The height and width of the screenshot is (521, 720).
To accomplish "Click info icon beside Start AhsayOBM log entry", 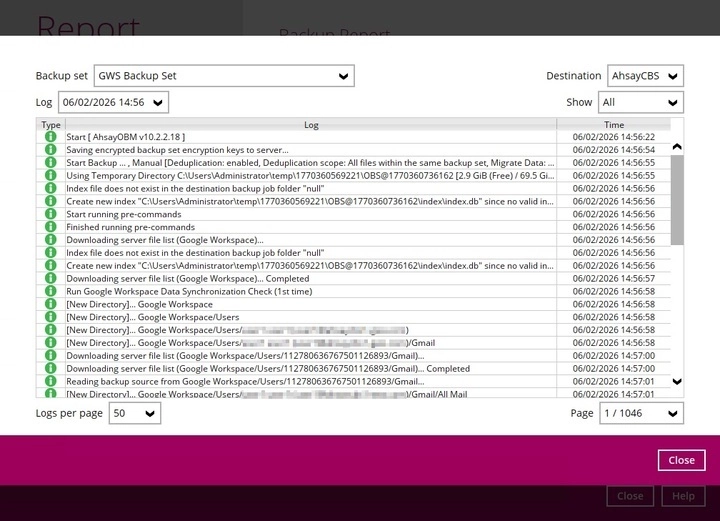I will pos(51,137).
